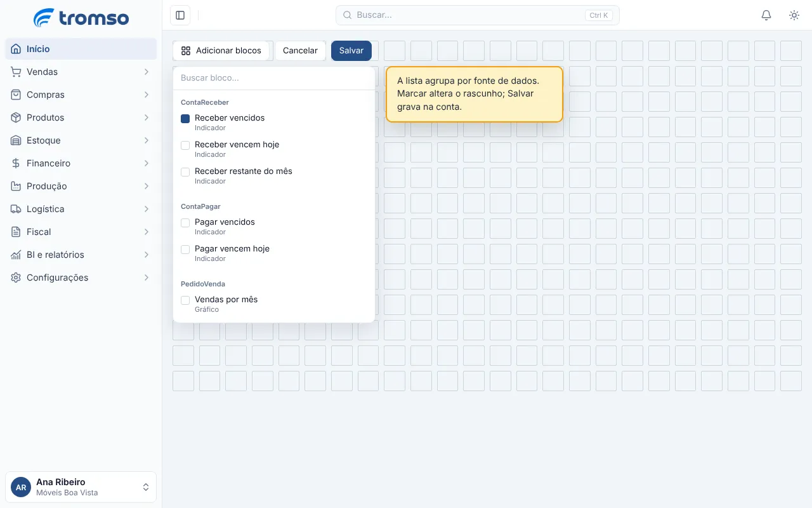The image size is (812, 508).
Task: Click the Logística truck icon
Action: (x=16, y=209)
